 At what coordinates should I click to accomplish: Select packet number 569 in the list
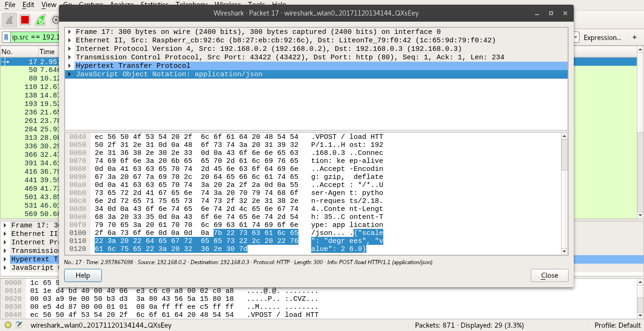pyautogui.click(x=30, y=214)
